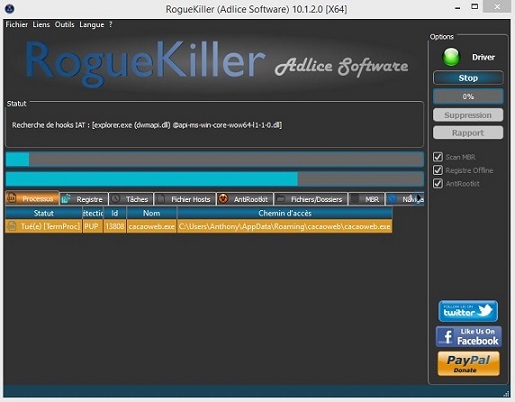This screenshot has height=402, width=515.
Task: Click the Suppression button
Action: (468, 115)
